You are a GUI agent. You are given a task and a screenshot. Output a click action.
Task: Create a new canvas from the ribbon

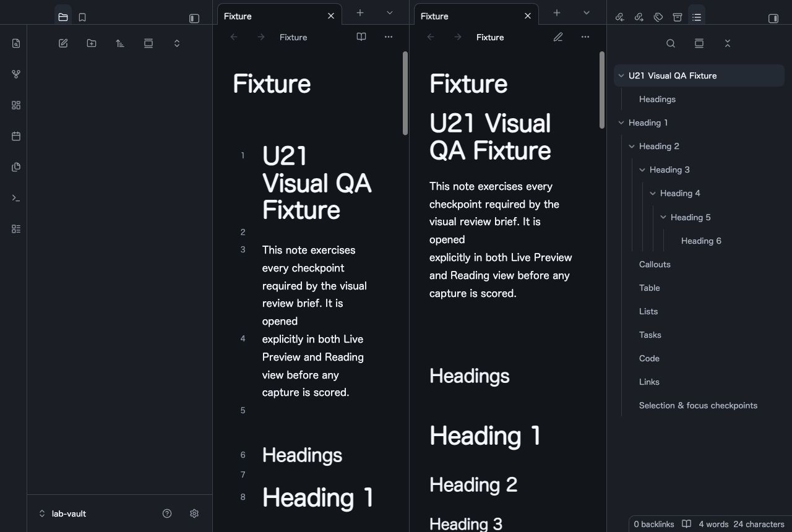tap(16, 105)
